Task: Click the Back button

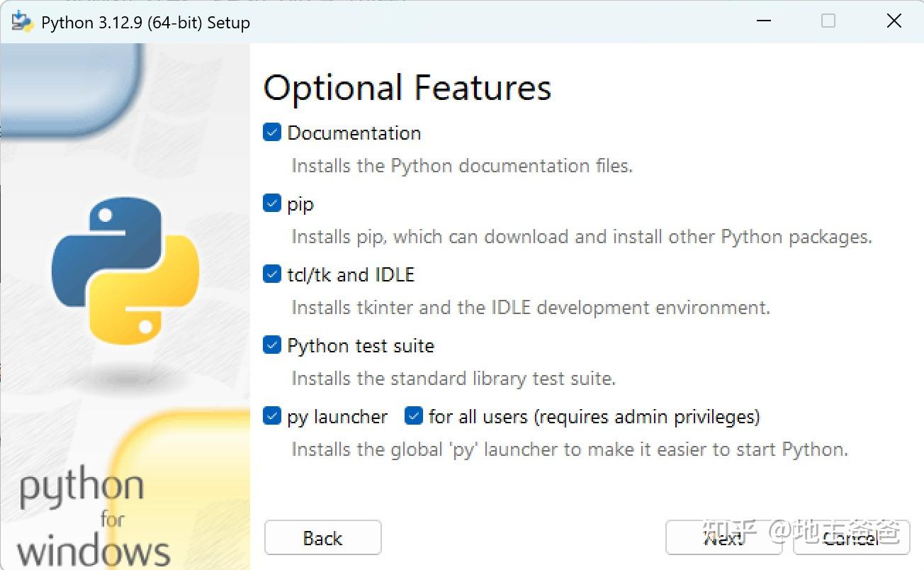Action: (322, 538)
